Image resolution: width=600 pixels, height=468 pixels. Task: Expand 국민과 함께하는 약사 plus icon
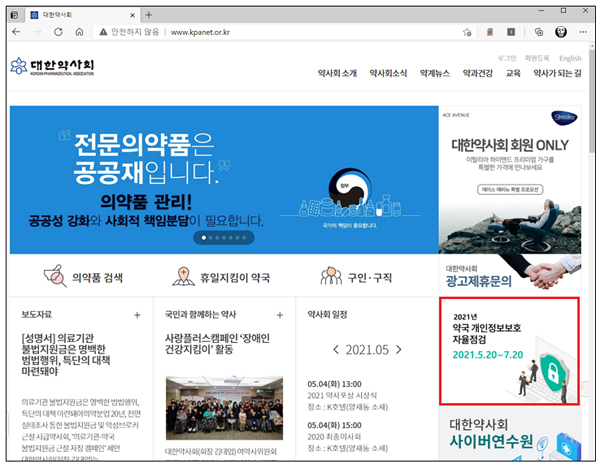280,315
